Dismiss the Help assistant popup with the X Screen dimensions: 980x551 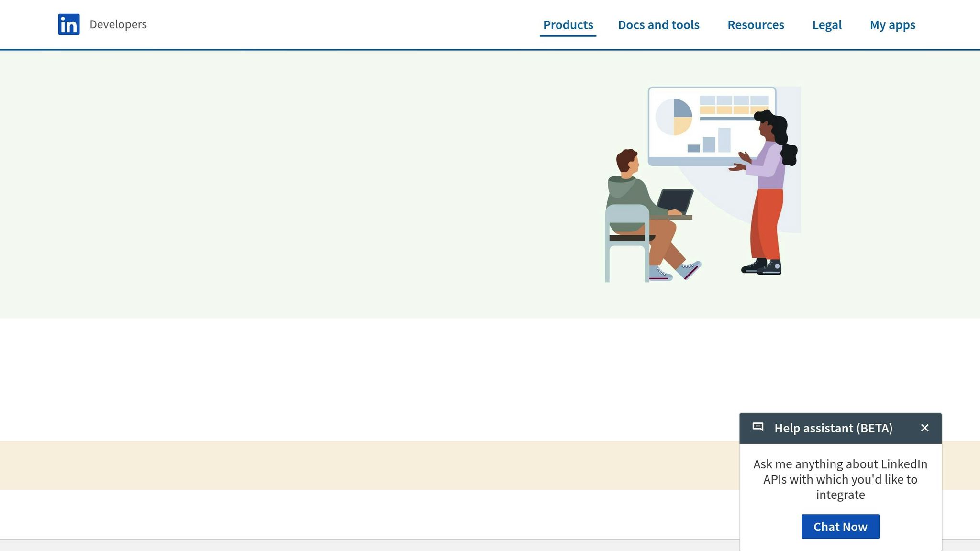(x=924, y=428)
